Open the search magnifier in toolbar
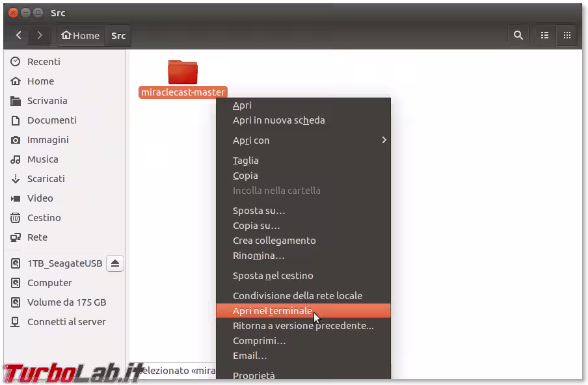 click(x=518, y=36)
